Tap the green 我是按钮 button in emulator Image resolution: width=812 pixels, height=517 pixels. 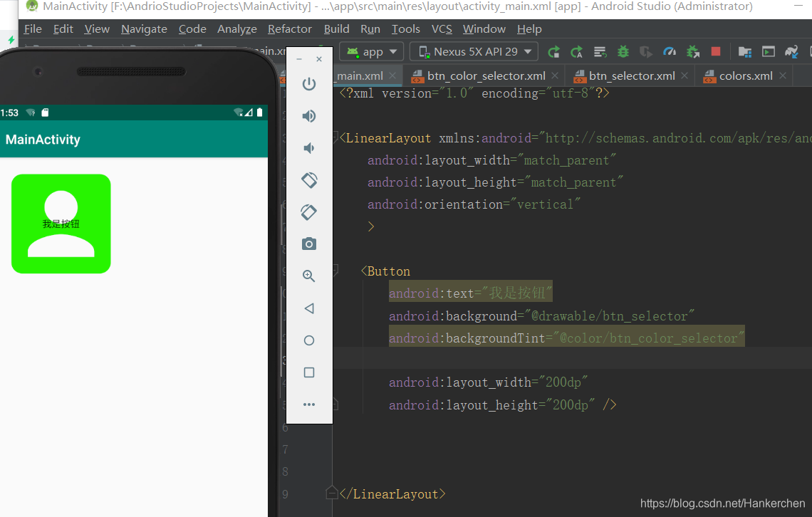click(61, 224)
